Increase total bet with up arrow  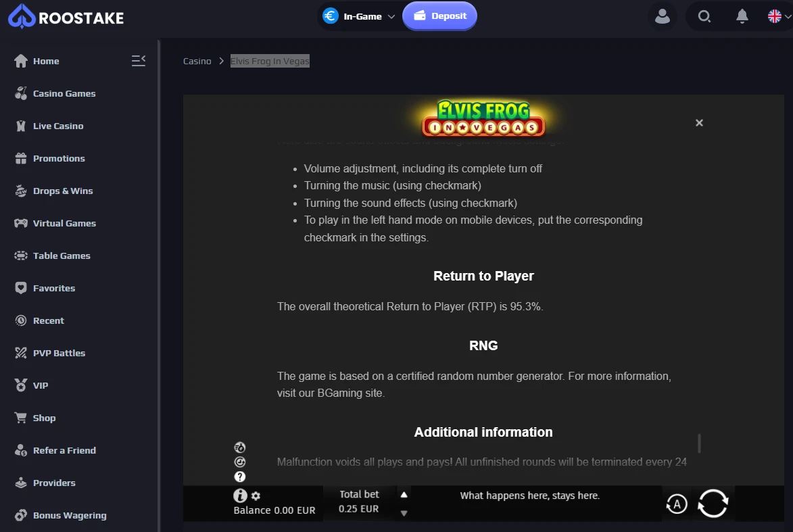point(404,495)
